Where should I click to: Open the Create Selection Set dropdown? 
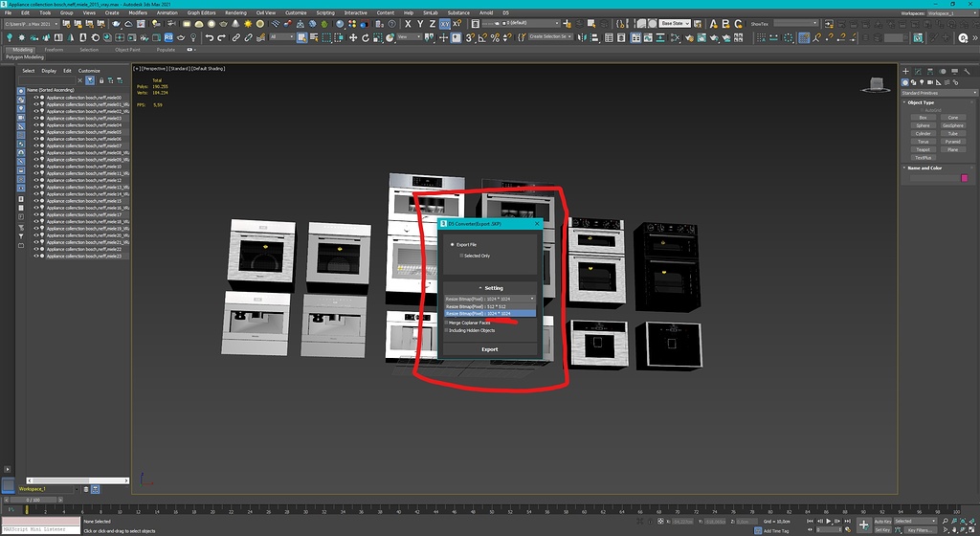pos(550,37)
